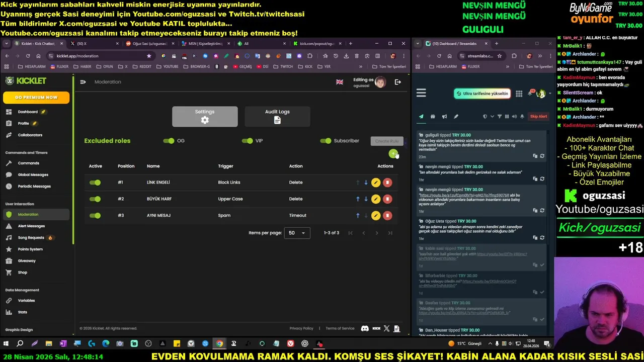Move BÜYÜK HARF rule up

tap(358, 199)
